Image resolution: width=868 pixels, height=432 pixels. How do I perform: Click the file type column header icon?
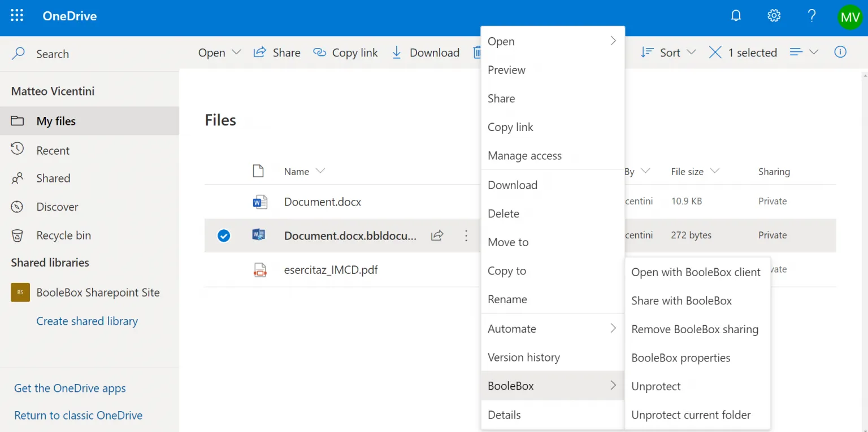point(258,171)
